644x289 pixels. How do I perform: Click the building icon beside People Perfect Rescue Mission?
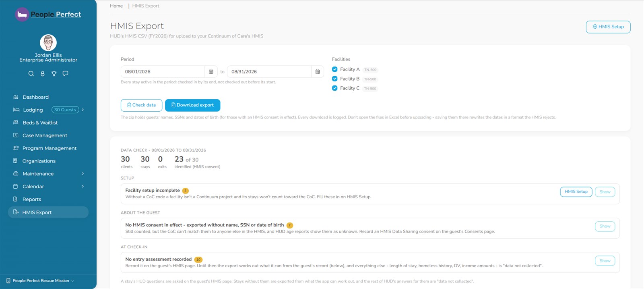coord(8,281)
